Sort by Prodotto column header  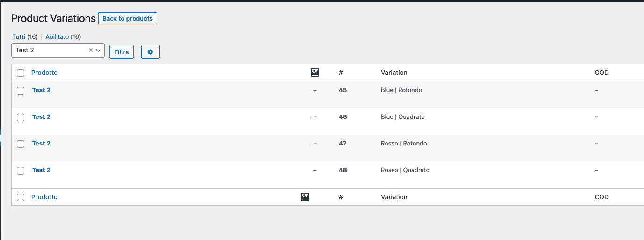(x=44, y=73)
